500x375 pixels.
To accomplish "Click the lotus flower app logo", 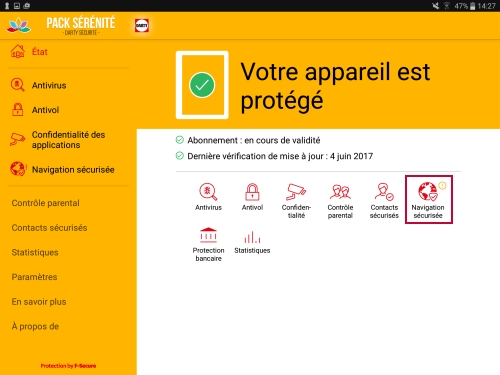I will 19,25.
